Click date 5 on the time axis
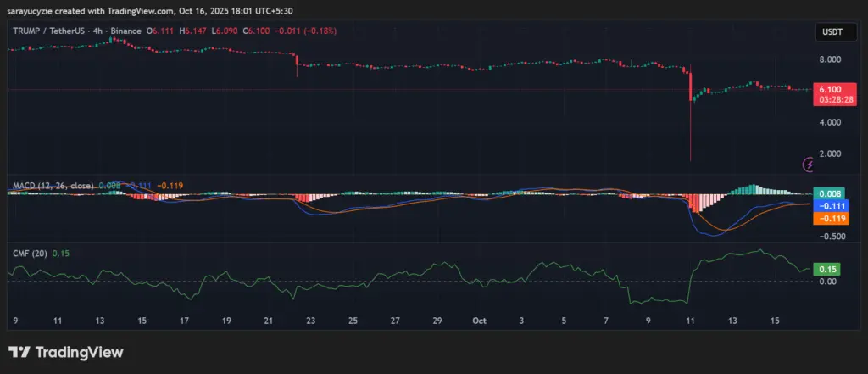 tap(564, 321)
